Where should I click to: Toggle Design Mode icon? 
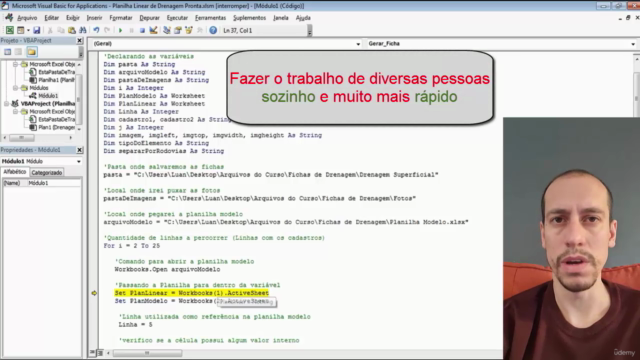pyautogui.click(x=153, y=30)
